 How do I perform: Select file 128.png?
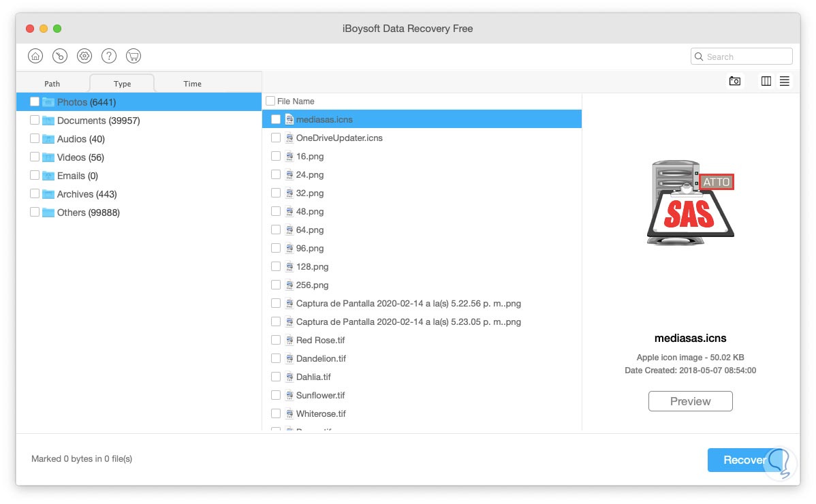point(422,267)
